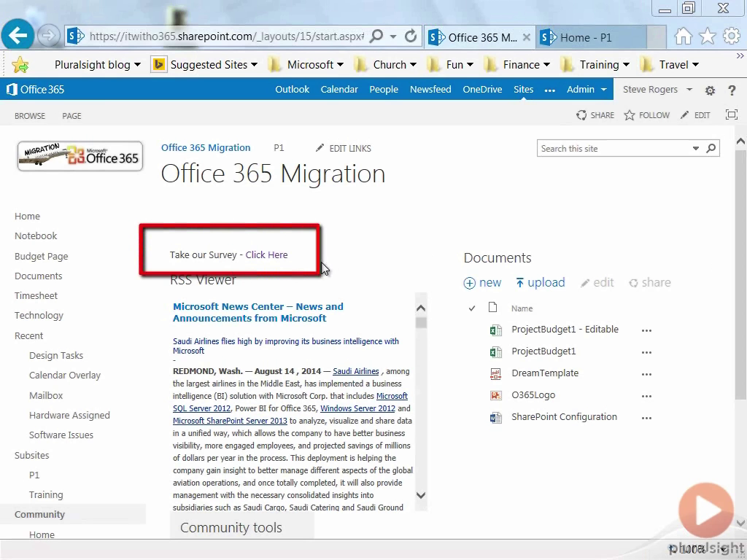Image resolution: width=747 pixels, height=560 pixels.
Task: Click the PDF icon beside DreamTemplate
Action: [495, 374]
